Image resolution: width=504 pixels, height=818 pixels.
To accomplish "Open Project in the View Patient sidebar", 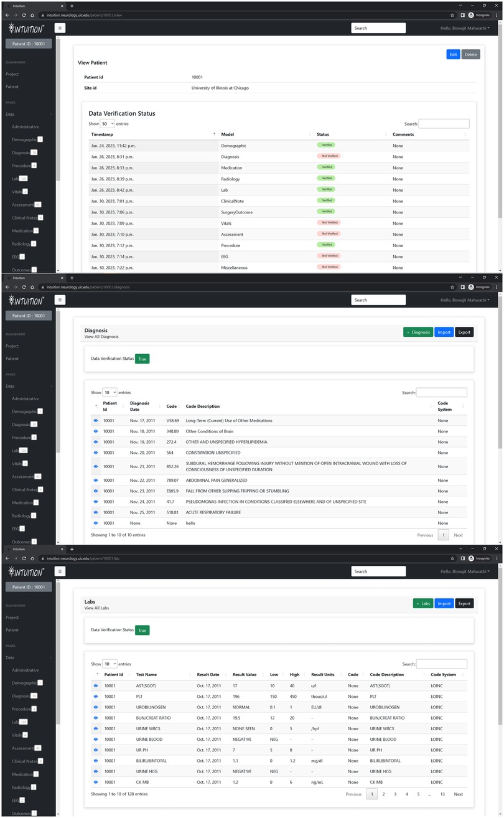I will click(12, 74).
